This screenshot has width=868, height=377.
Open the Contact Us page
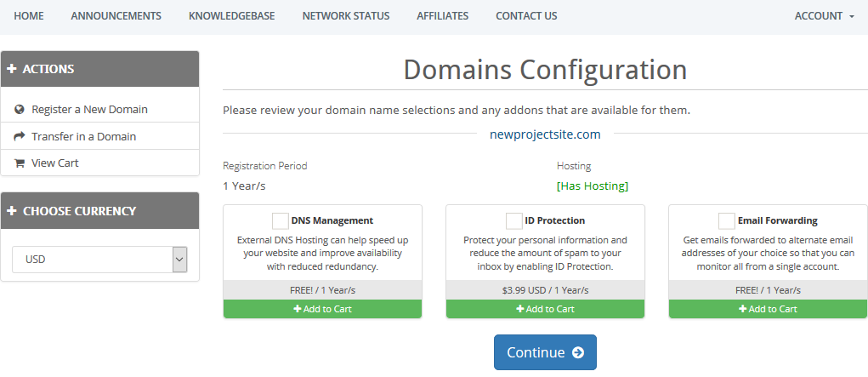click(526, 16)
